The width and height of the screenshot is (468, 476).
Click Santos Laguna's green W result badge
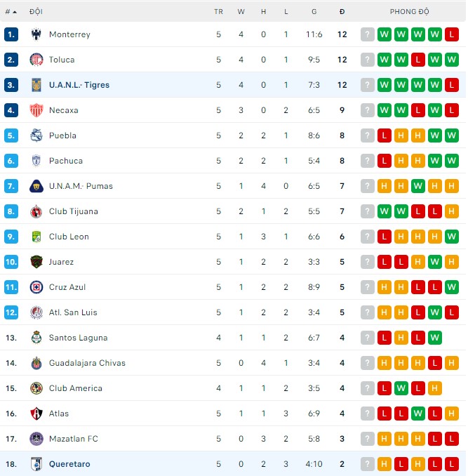(435, 338)
